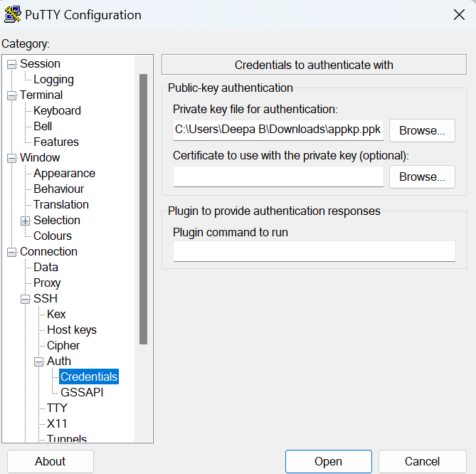Open Host keys settings

pos(71,330)
